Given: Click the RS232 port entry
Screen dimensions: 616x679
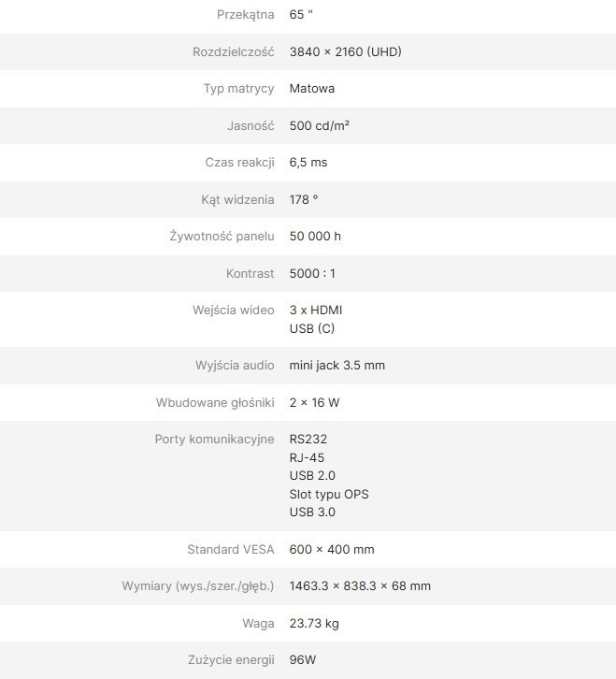Looking at the screenshot, I should (x=308, y=439).
